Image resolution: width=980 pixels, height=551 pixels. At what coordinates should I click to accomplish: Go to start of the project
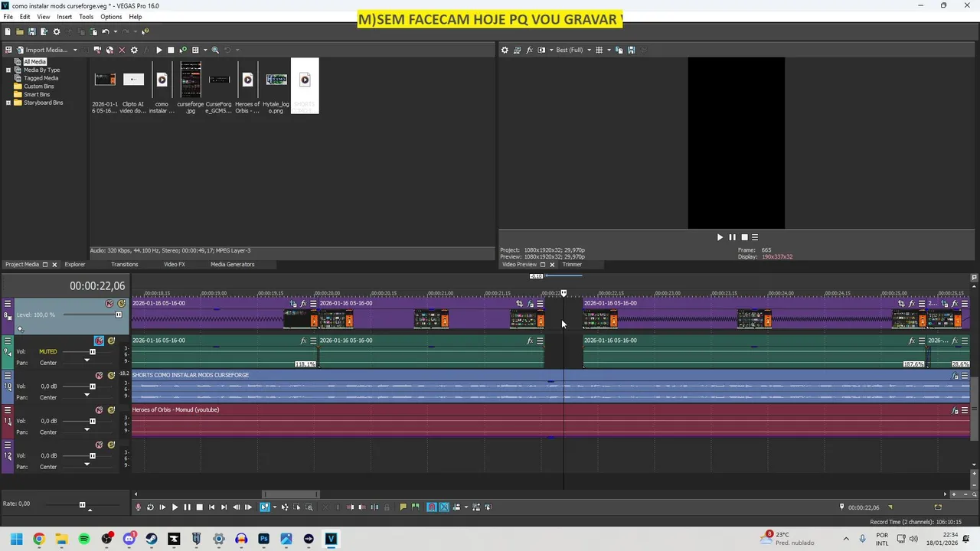pyautogui.click(x=211, y=507)
